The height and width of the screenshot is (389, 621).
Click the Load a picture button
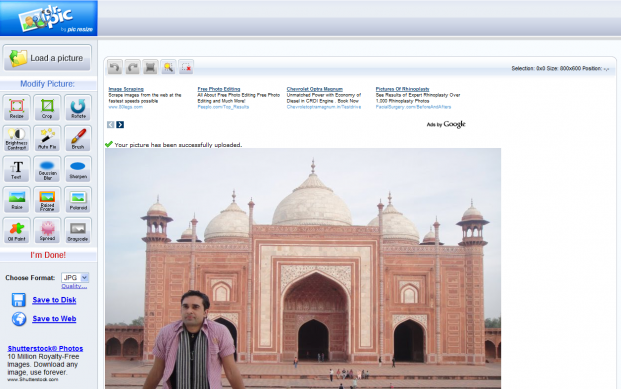pyautogui.click(x=48, y=58)
